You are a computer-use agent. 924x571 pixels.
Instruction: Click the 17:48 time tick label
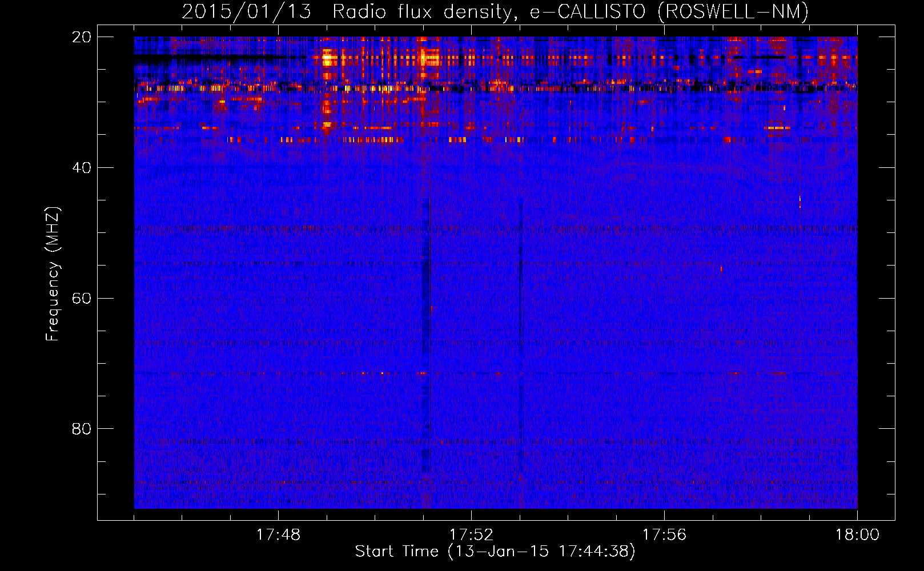pyautogui.click(x=278, y=535)
